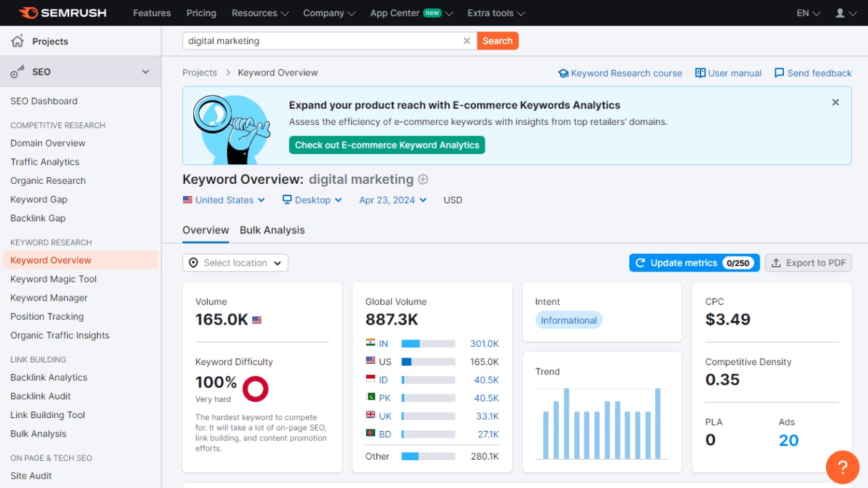Image resolution: width=868 pixels, height=488 pixels.
Task: Click the US flag beside Volume value
Action: [x=257, y=320]
